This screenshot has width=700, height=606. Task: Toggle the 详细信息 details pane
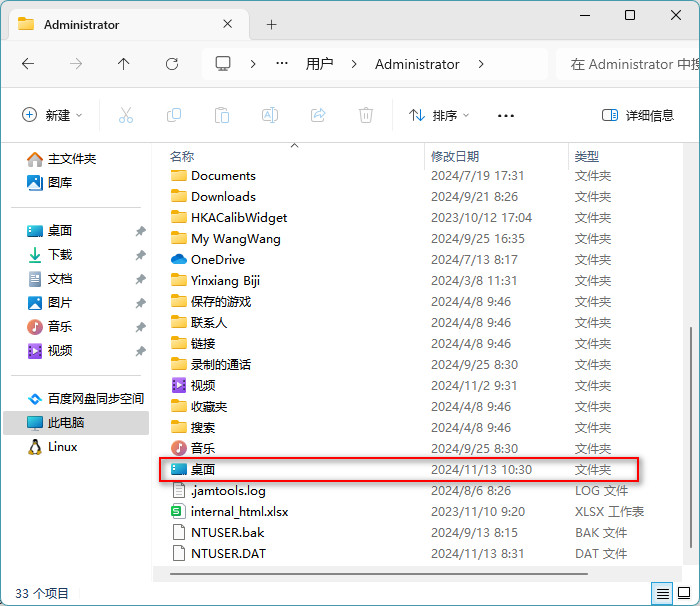click(638, 115)
